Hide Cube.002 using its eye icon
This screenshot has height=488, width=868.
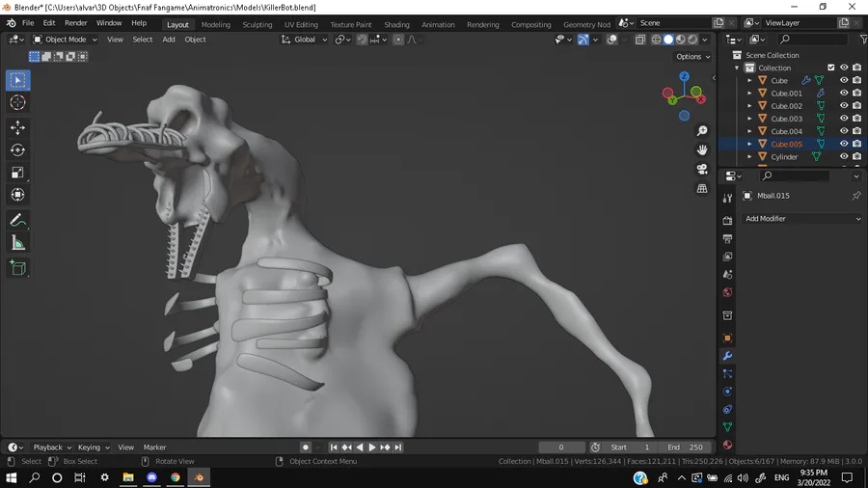tap(844, 106)
